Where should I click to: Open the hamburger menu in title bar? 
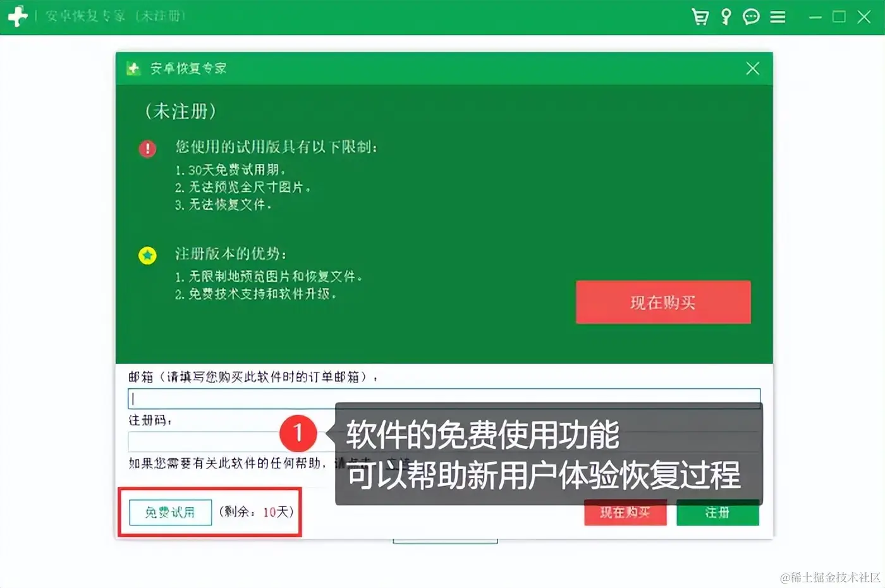[778, 17]
